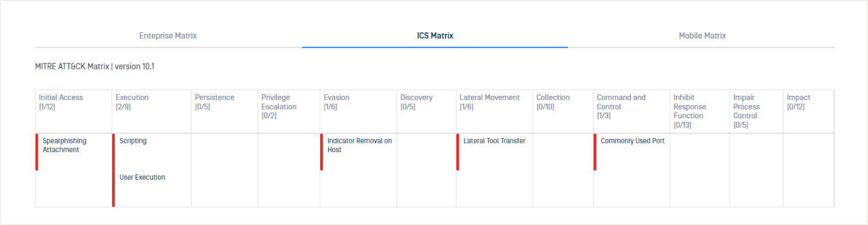
Task: Click the Collection column header
Action: pos(563,111)
